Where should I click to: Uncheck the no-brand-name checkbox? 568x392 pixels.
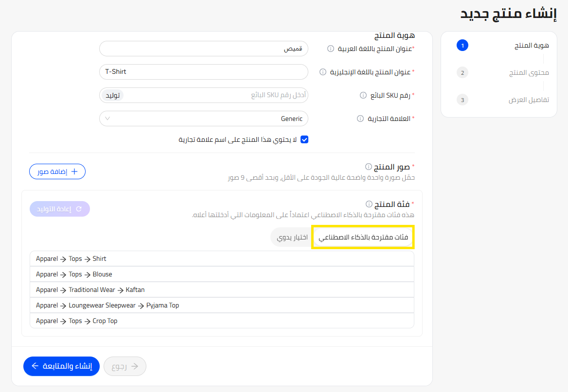[x=304, y=140]
